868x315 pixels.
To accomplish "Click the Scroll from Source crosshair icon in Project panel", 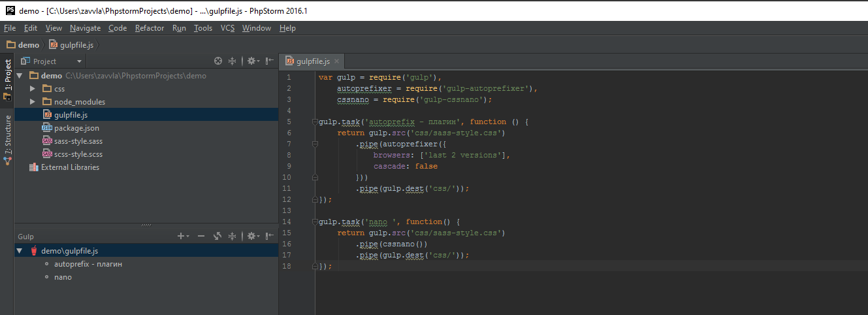I will coord(218,61).
